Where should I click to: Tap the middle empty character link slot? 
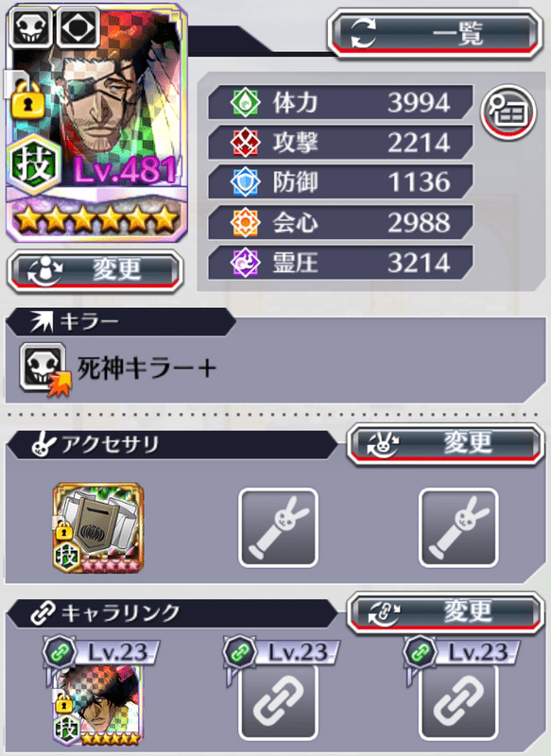click(278, 701)
